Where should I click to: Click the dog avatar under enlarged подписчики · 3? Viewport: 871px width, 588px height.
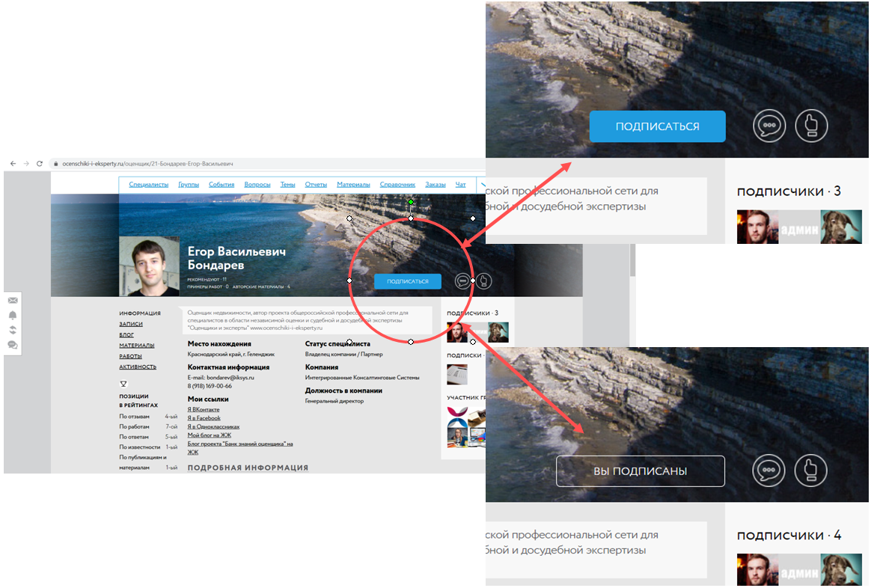pos(841,227)
